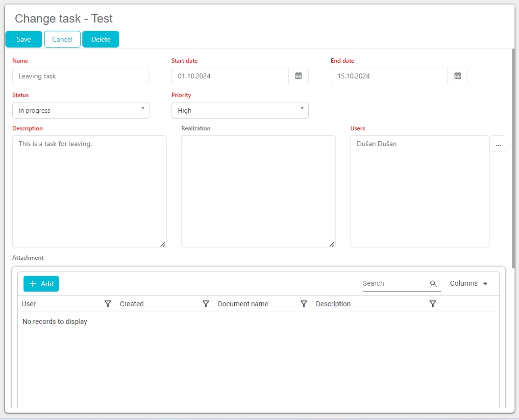This screenshot has width=519, height=420.
Task: Save the task changes
Action: [x=24, y=39]
